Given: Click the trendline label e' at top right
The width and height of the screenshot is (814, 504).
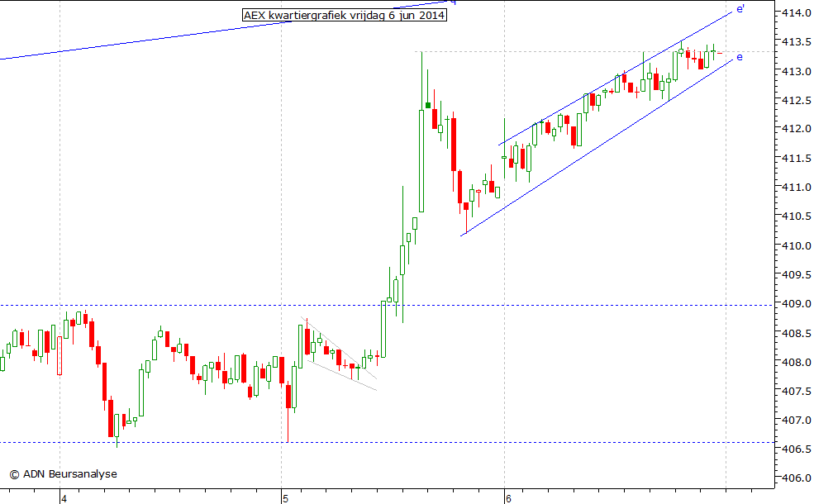Looking at the screenshot, I should pos(740,9).
